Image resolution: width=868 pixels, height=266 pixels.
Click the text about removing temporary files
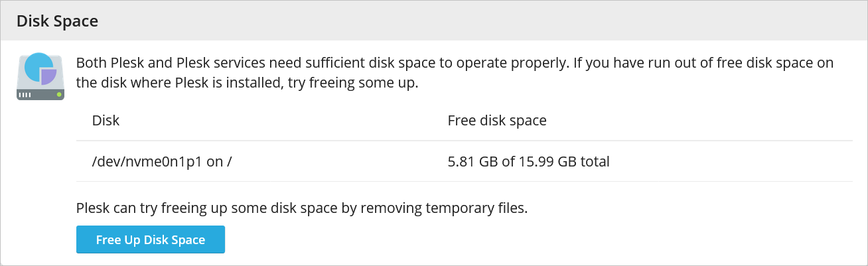302,208
